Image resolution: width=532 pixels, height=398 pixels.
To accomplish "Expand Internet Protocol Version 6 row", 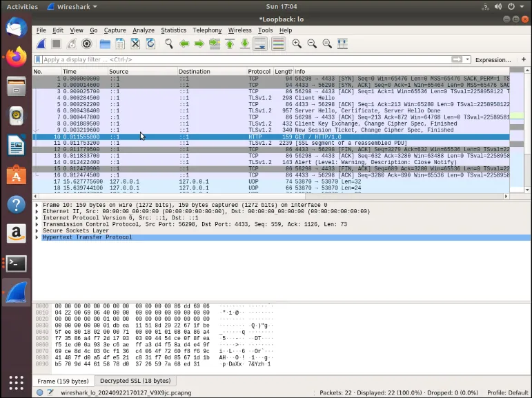I will pyautogui.click(x=37, y=218).
